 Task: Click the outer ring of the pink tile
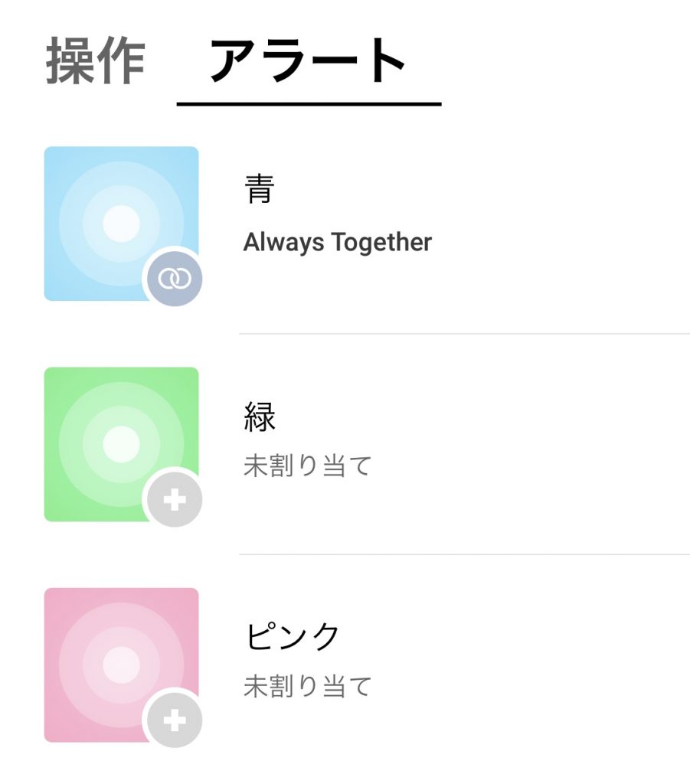[69, 664]
